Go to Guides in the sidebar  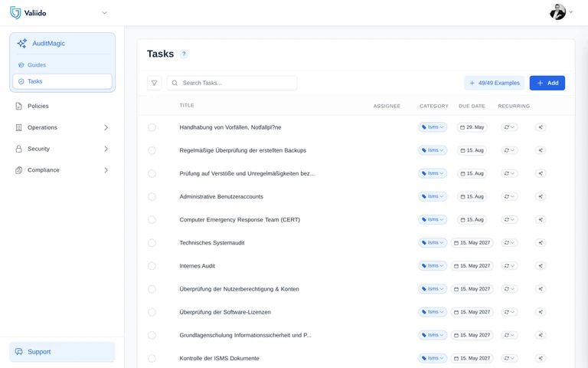click(x=37, y=65)
